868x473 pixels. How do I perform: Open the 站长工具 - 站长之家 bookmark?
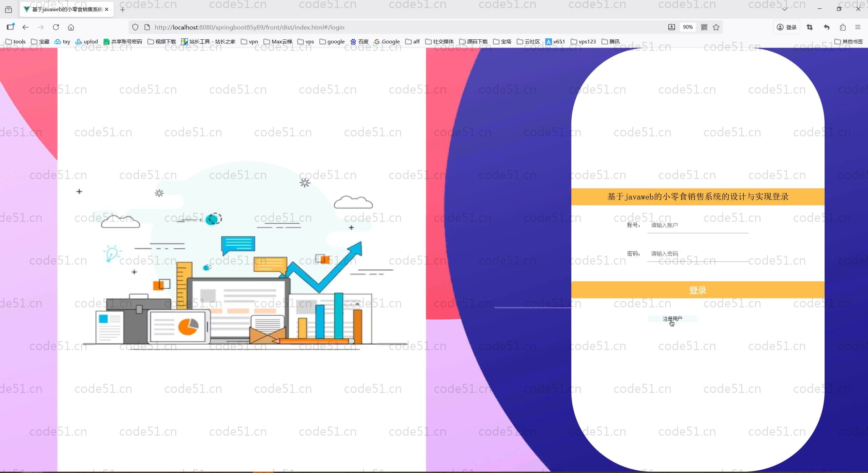(208, 41)
